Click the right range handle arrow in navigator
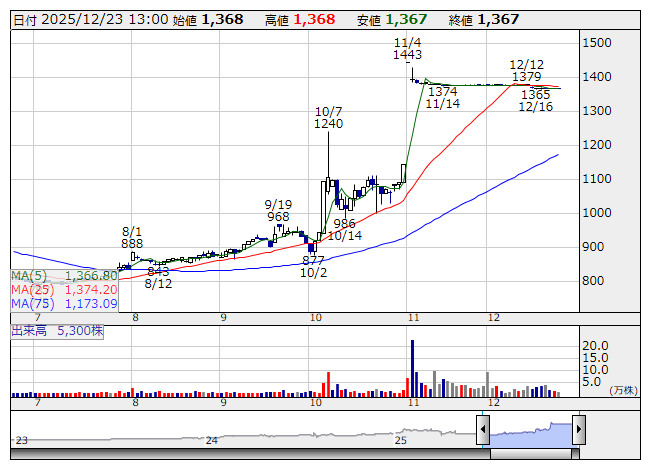The image size is (653, 470). click(579, 429)
